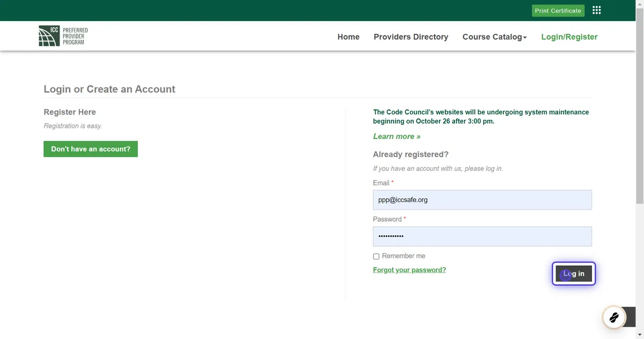Select Login/Register in the navigation bar

[569, 37]
